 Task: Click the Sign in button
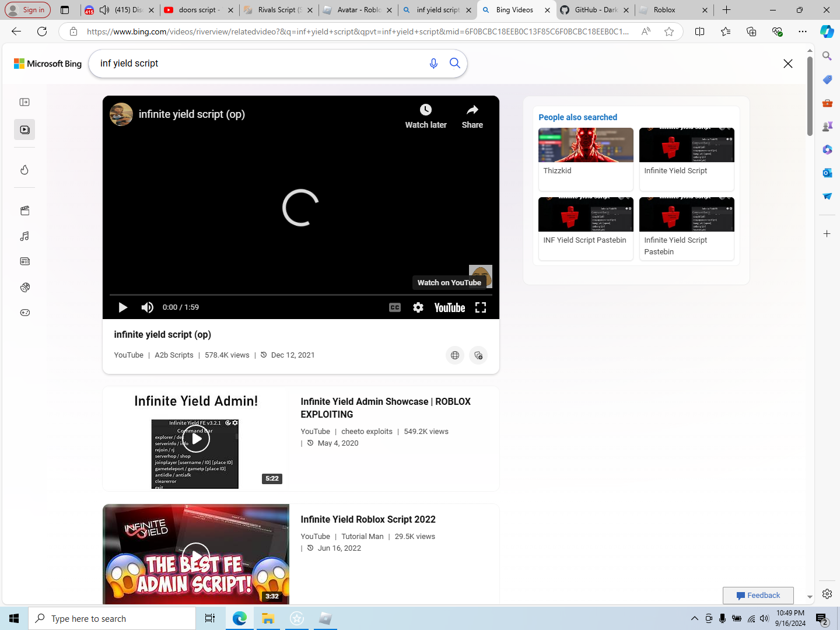click(27, 10)
